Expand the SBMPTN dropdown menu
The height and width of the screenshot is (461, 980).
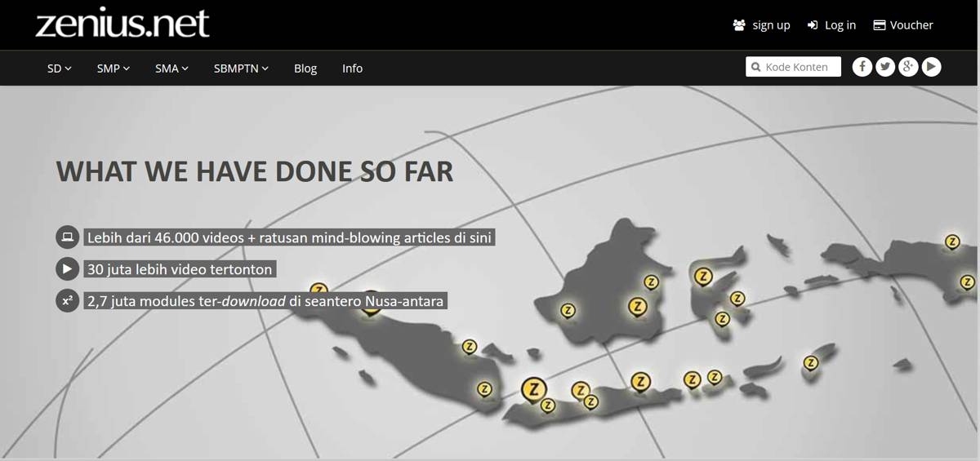[x=241, y=69]
